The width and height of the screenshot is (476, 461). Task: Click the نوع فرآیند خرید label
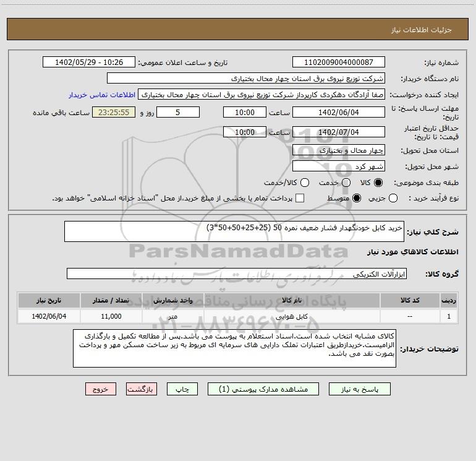tap(433, 198)
